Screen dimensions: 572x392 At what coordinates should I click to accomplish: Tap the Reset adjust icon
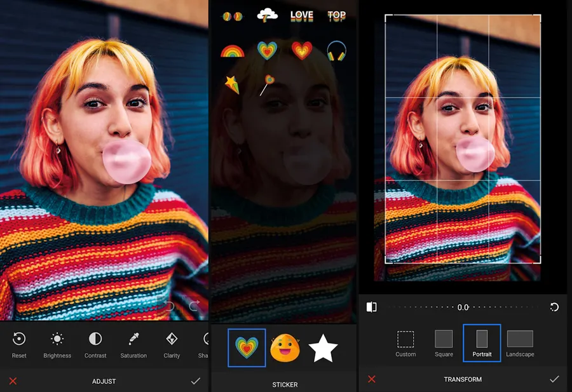point(19,339)
